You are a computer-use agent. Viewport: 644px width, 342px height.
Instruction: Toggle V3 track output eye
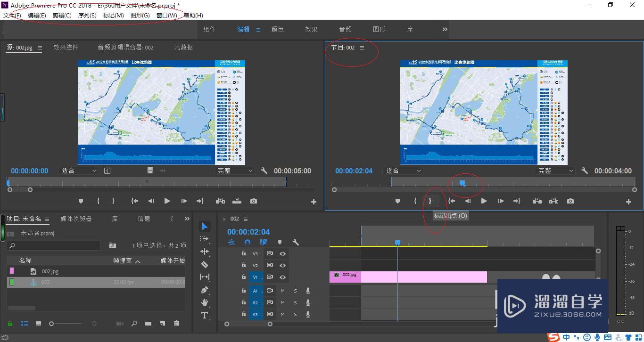282,253
